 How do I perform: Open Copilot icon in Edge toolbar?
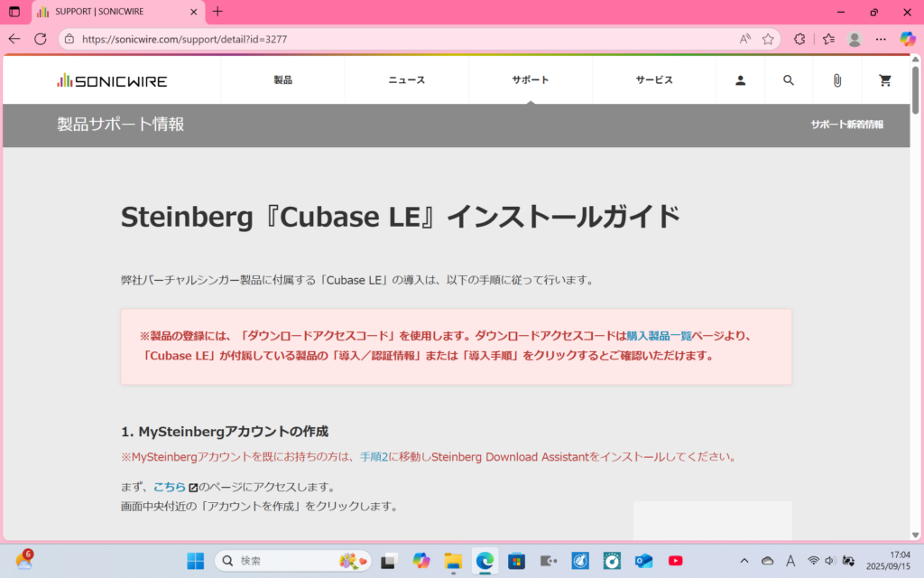pos(908,40)
